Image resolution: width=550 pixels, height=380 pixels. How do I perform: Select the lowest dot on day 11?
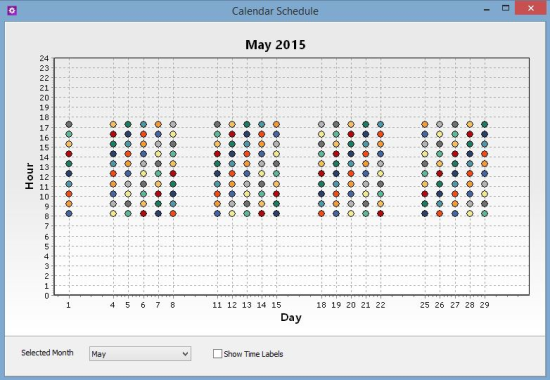pyautogui.click(x=217, y=213)
